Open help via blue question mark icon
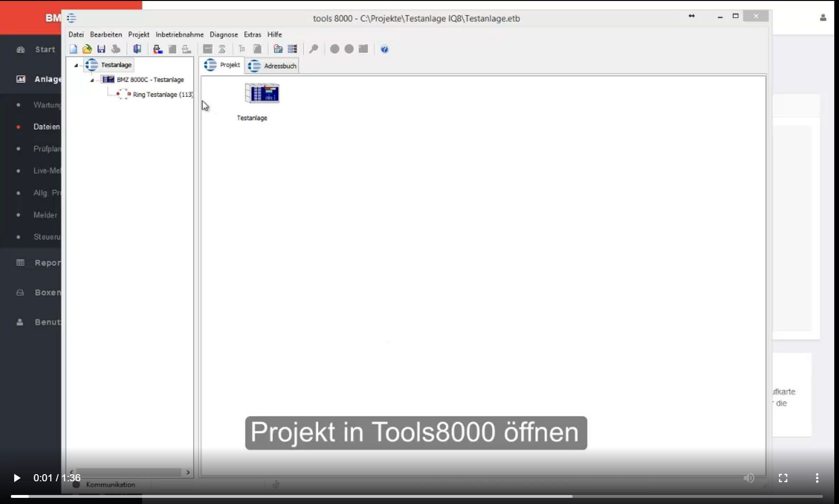The image size is (839, 504). pyautogui.click(x=385, y=49)
